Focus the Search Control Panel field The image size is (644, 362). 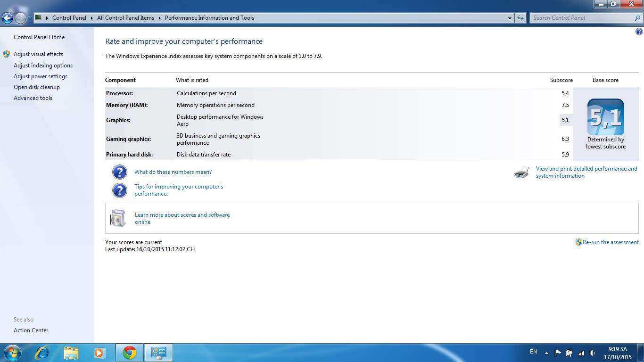(x=586, y=18)
